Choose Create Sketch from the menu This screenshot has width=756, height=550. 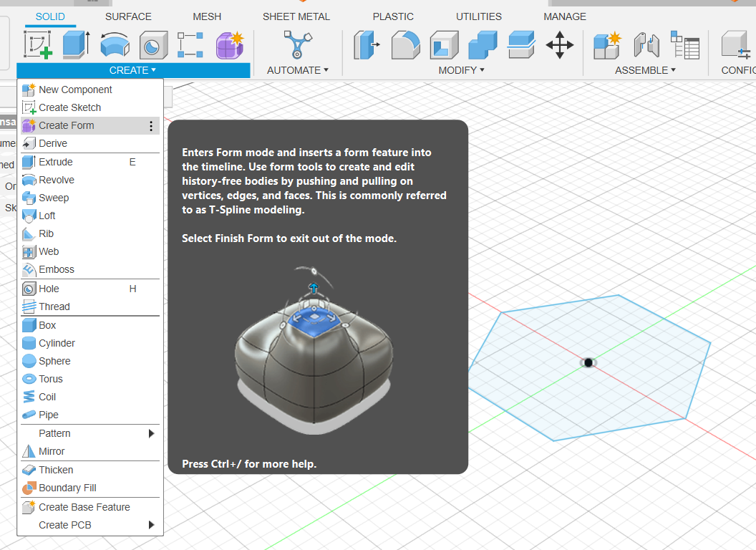click(x=90, y=107)
